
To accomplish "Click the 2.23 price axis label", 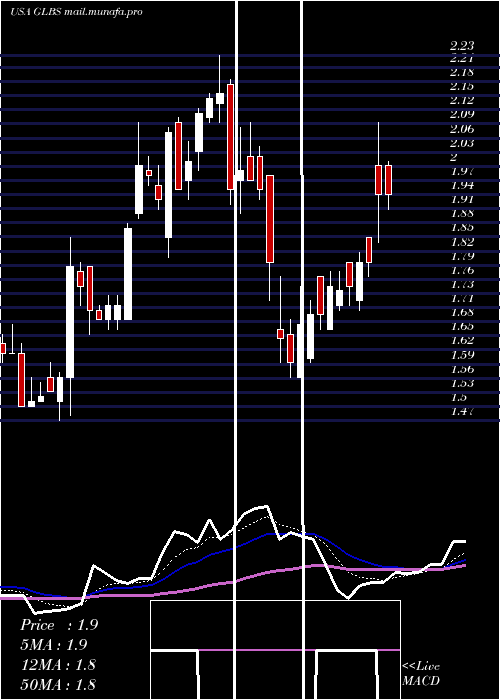I will pos(462,45).
